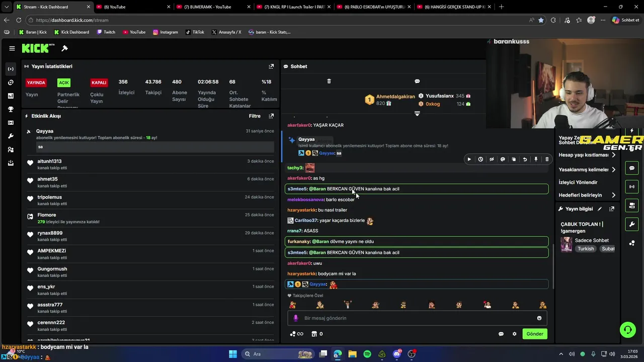Click the emoji smiley in message box

point(539,318)
